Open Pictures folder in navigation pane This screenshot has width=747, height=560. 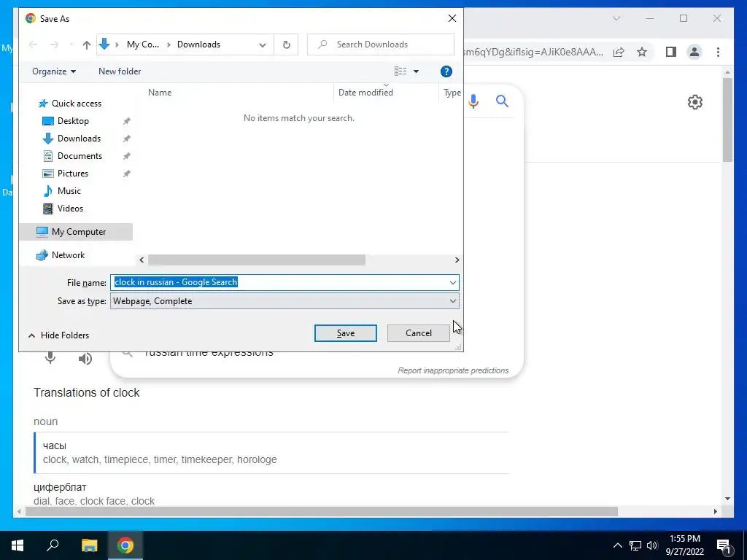(x=72, y=174)
